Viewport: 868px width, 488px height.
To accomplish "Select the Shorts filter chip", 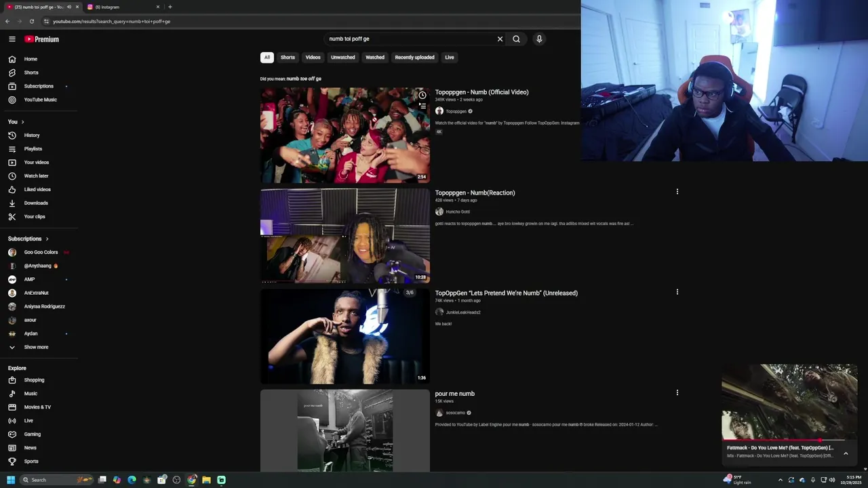I will tap(288, 58).
